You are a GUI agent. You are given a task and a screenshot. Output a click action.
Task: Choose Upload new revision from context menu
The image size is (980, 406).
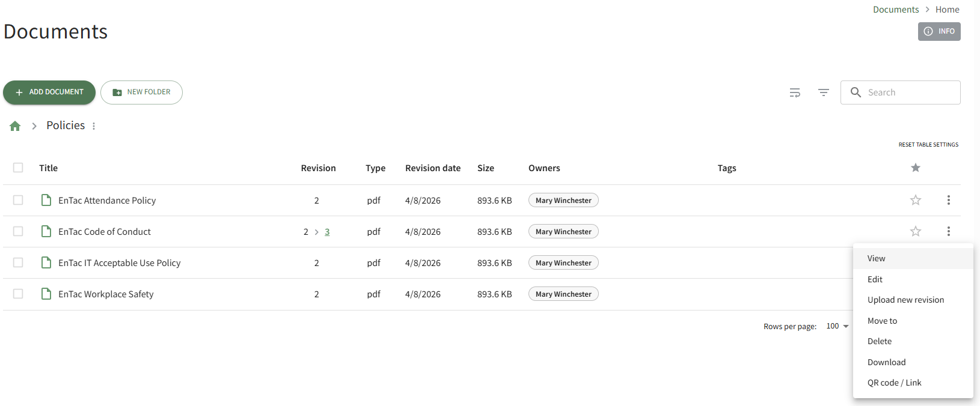pyautogui.click(x=905, y=300)
